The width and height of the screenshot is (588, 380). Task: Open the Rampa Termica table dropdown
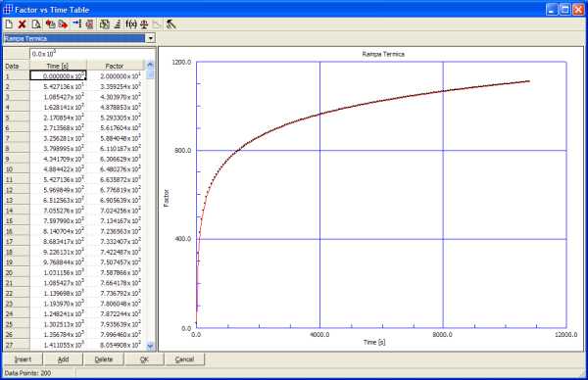(150, 38)
